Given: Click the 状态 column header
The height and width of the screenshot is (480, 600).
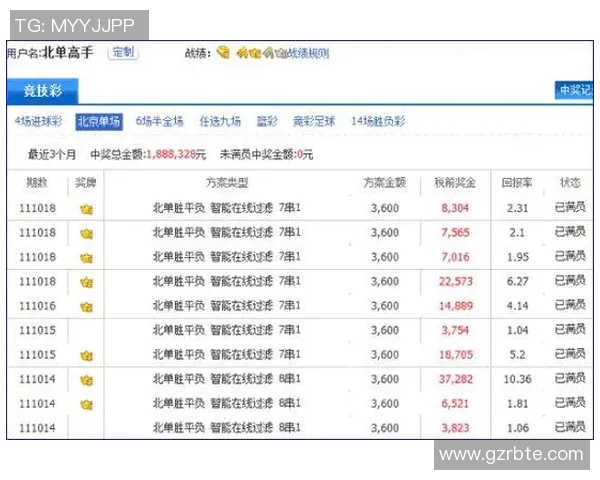Looking at the screenshot, I should coord(570,183).
